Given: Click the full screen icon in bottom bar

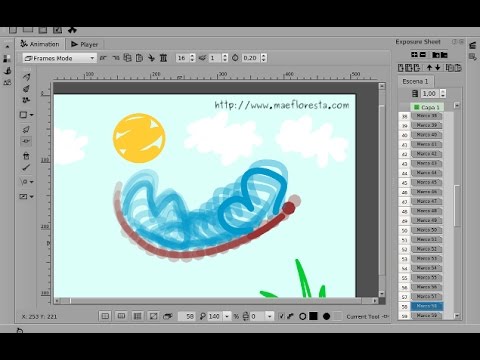Looking at the screenshot, I should 153,316.
